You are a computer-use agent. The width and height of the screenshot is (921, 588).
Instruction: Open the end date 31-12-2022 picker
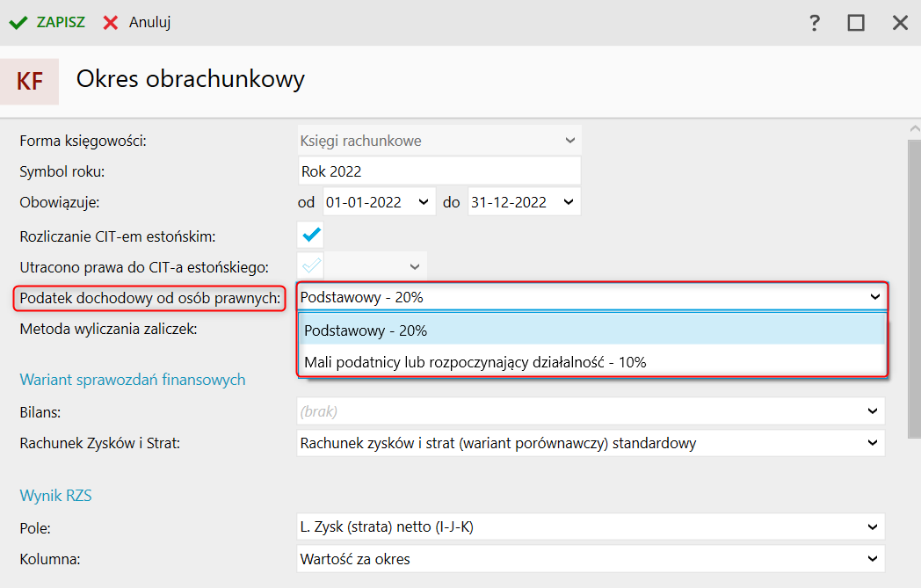(x=569, y=202)
